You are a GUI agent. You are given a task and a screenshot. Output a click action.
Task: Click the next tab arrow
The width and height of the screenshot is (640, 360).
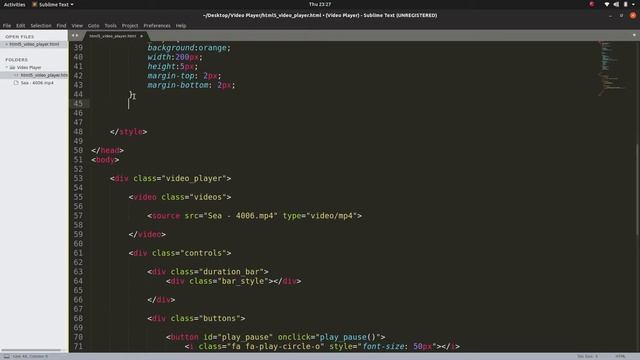pos(77,36)
